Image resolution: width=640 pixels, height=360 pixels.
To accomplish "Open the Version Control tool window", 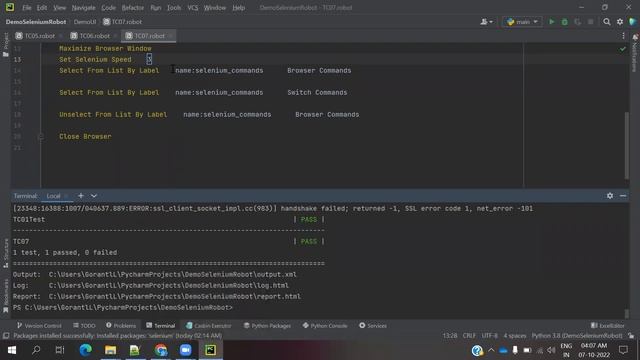I will pos(39,326).
